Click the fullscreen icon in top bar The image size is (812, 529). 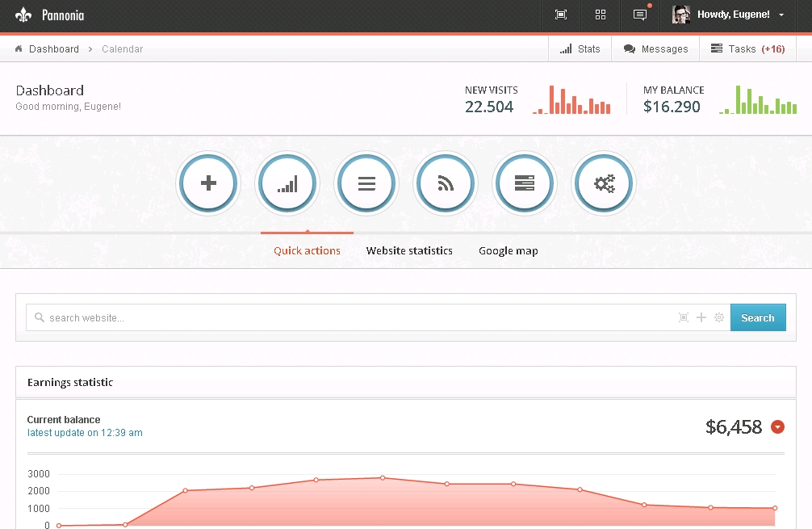[x=561, y=15]
